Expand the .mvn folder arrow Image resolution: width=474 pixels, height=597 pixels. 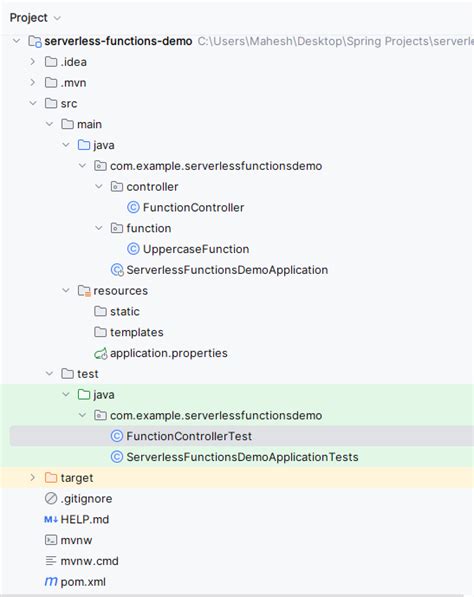[33, 82]
